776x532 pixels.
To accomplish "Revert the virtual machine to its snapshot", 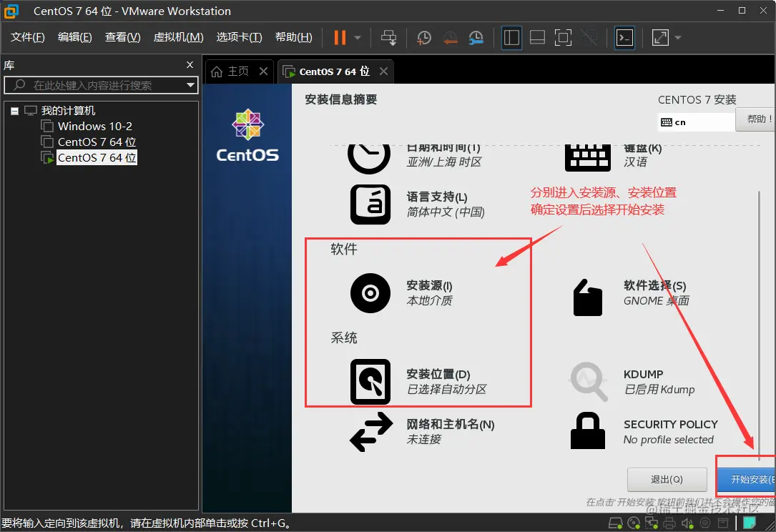I will tap(450, 38).
